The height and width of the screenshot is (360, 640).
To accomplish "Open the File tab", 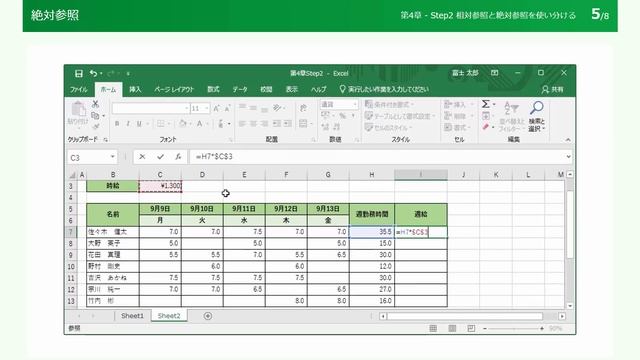I will [78, 89].
